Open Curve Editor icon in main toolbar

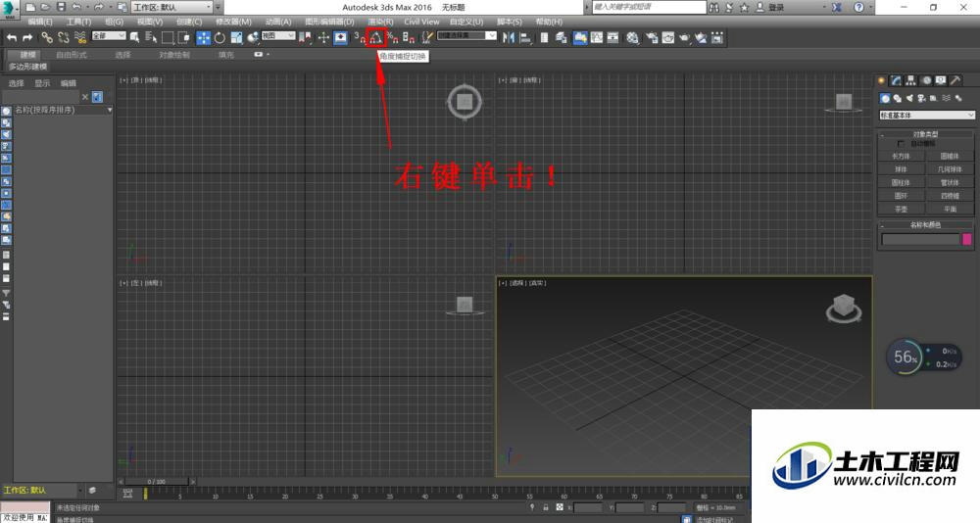(598, 37)
